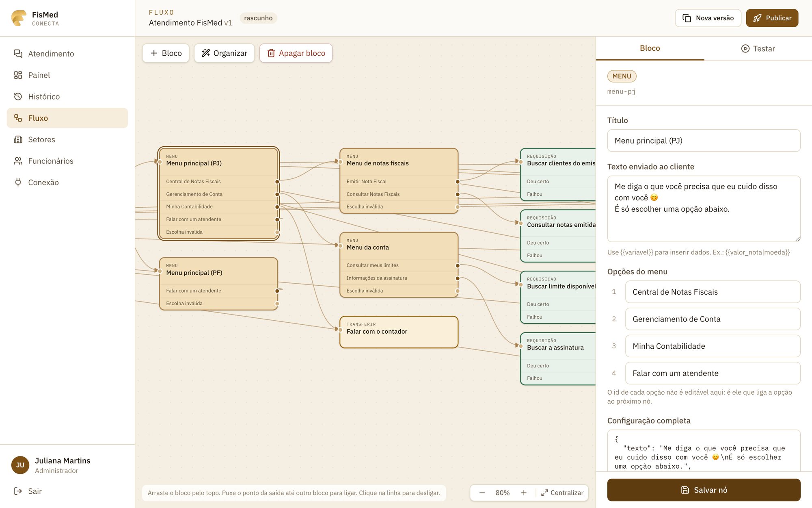This screenshot has height=508, width=812.
Task: Click Menu de notas fiscais input port
Action: pyautogui.click(x=340, y=162)
